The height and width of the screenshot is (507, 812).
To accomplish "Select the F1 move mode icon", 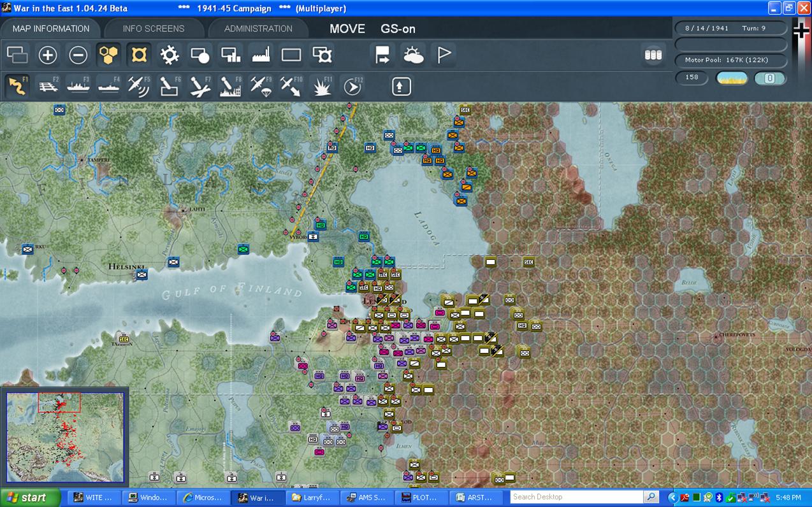I will [18, 86].
